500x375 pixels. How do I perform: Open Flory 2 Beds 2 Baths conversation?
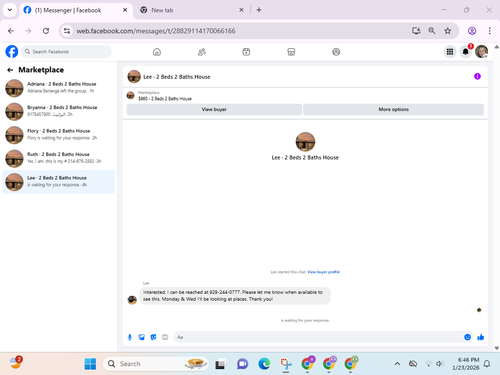(59, 135)
